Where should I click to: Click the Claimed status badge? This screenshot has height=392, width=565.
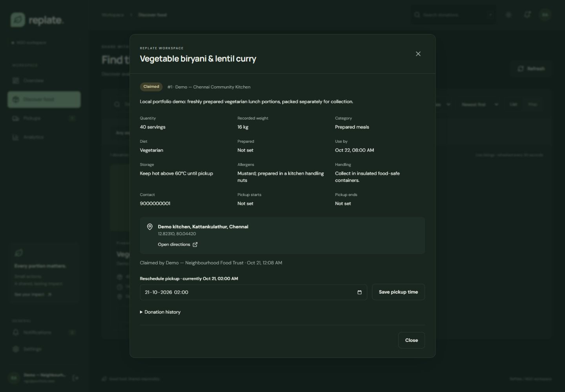tap(151, 87)
